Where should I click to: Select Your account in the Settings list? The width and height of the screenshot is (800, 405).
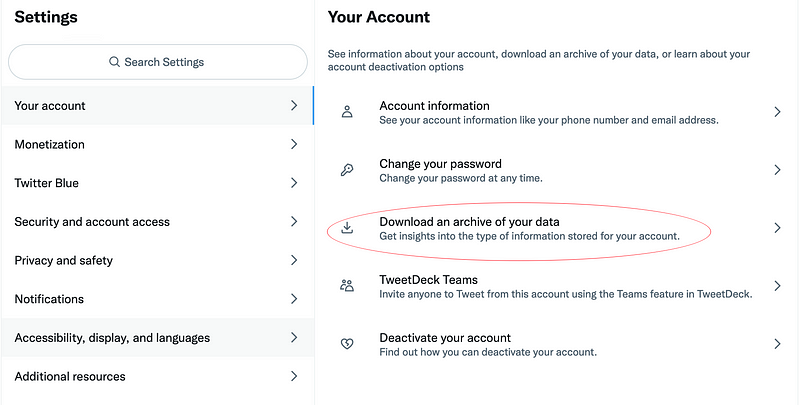tap(50, 106)
